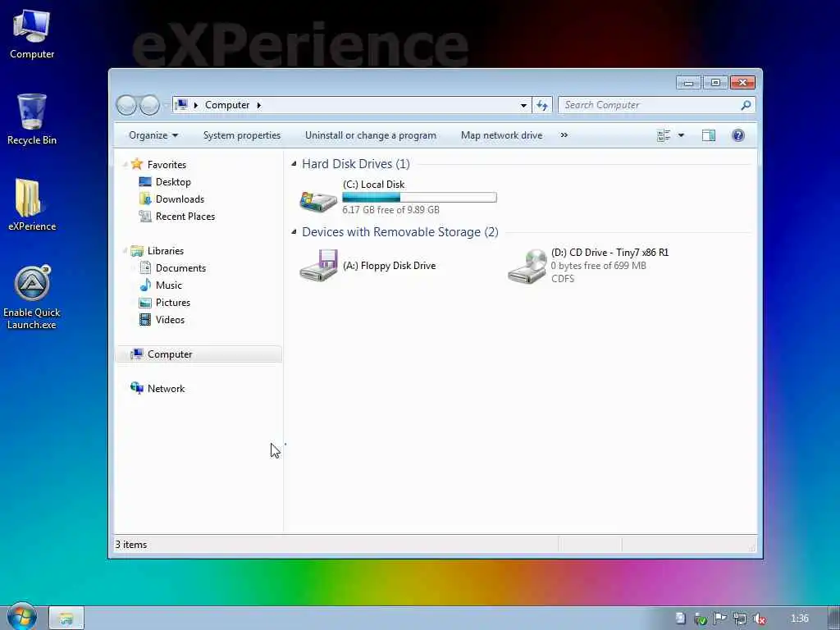The width and height of the screenshot is (840, 630).
Task: Toggle the preview pane button
Action: (x=708, y=135)
